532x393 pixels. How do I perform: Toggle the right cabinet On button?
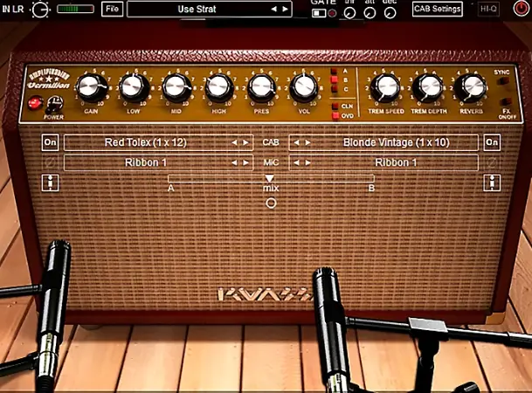coord(492,142)
